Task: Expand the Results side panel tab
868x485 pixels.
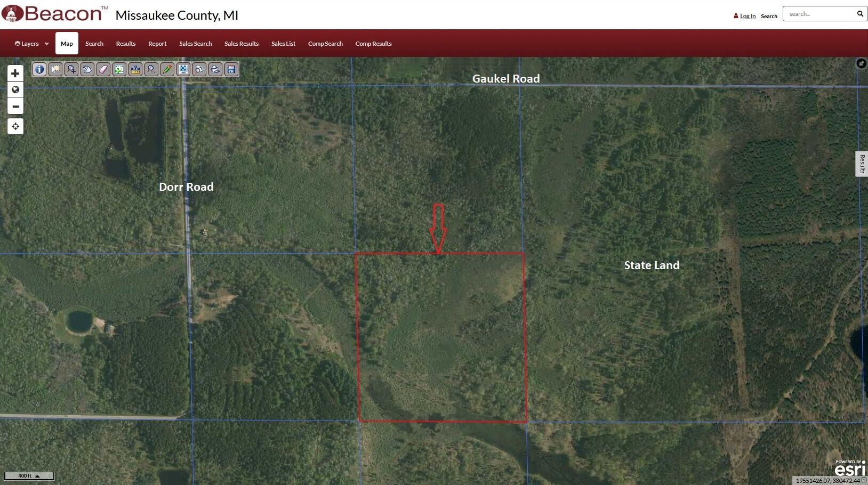Action: click(x=862, y=163)
